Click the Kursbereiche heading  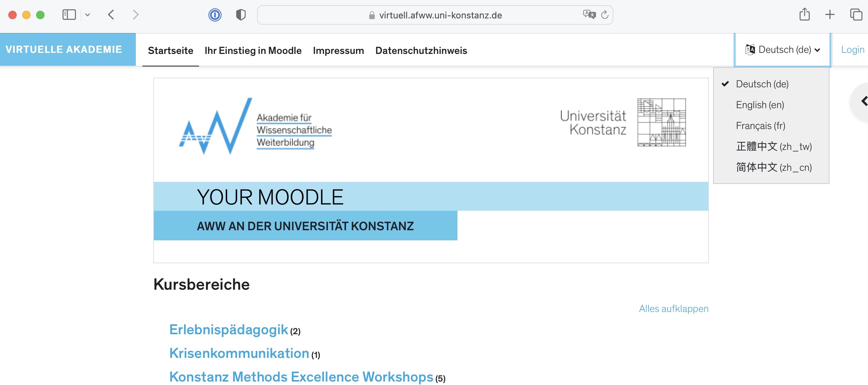tap(201, 284)
